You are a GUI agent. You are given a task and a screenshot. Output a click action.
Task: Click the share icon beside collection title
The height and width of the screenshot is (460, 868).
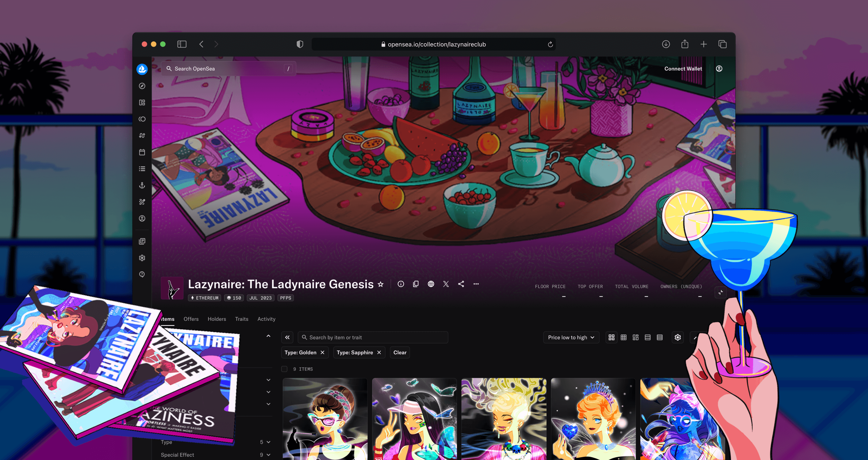pyautogui.click(x=461, y=284)
